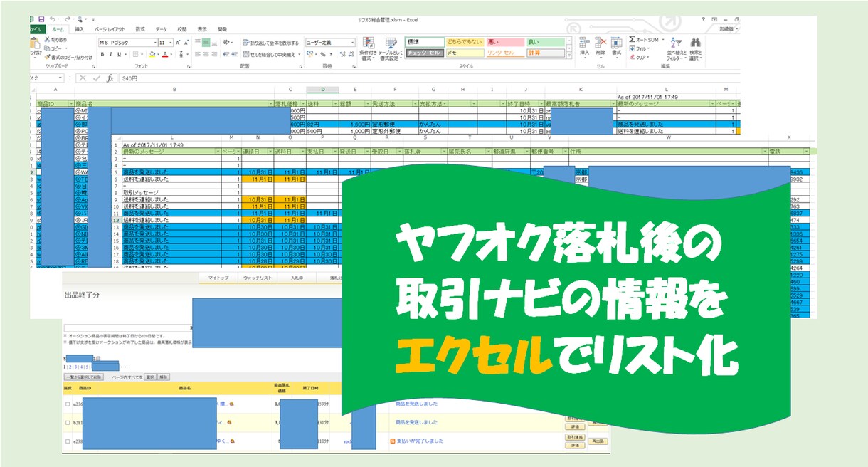Expand the cell styles gallery
The width and height of the screenshot is (868, 467).
(x=569, y=56)
